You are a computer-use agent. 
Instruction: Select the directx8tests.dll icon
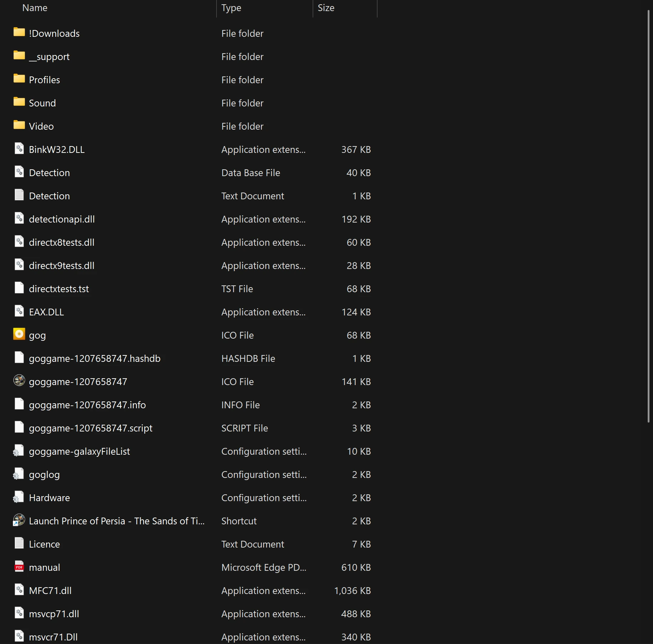tap(19, 241)
